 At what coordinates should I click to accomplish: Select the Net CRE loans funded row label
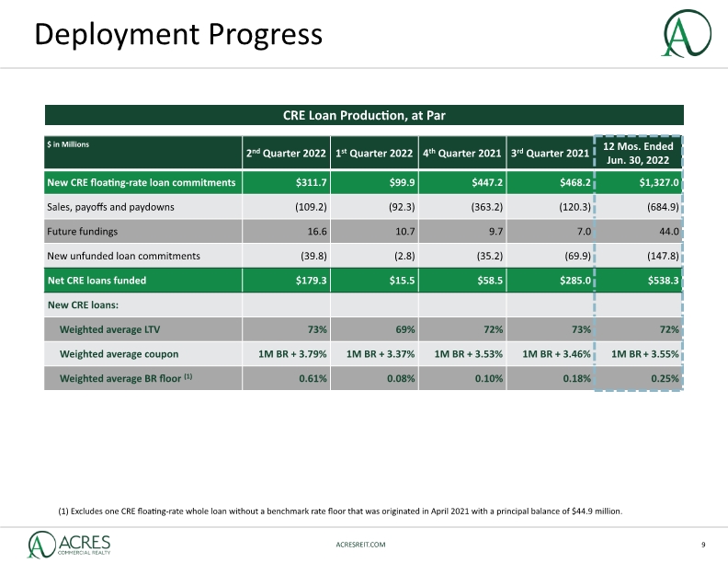(x=97, y=281)
